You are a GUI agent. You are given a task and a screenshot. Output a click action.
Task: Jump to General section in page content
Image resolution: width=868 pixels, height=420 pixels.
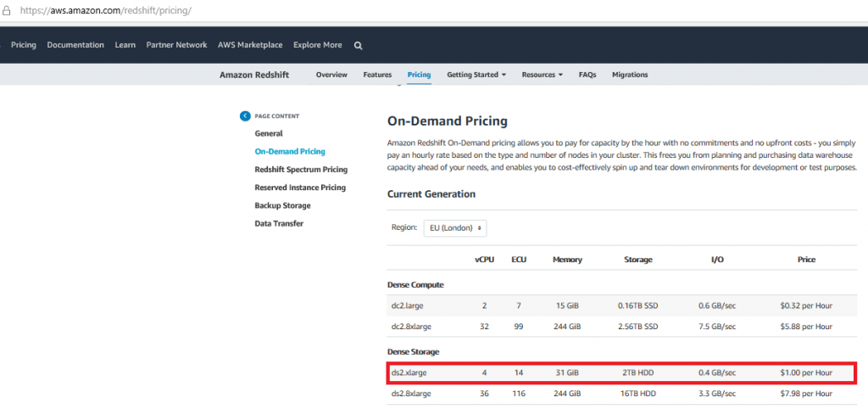tap(269, 133)
